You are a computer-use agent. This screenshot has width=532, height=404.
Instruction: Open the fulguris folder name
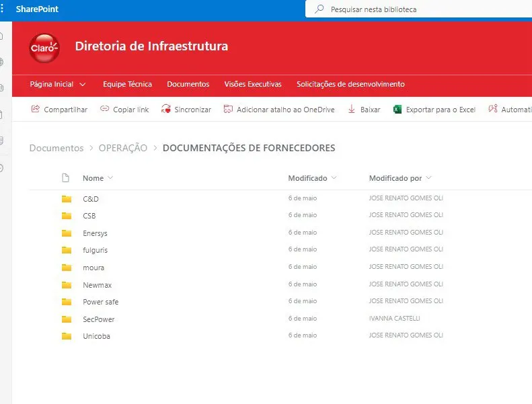coord(95,250)
